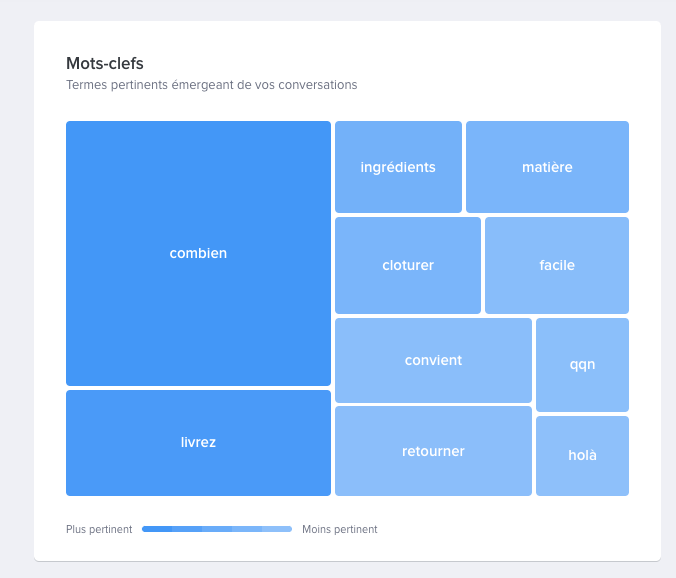Click the 'Termes pertinents émergeant' subtitle
676x578 pixels.
pos(212,85)
